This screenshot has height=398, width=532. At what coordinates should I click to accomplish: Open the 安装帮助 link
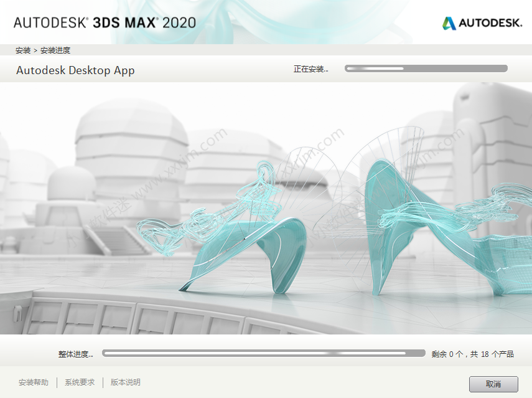pyautogui.click(x=34, y=382)
